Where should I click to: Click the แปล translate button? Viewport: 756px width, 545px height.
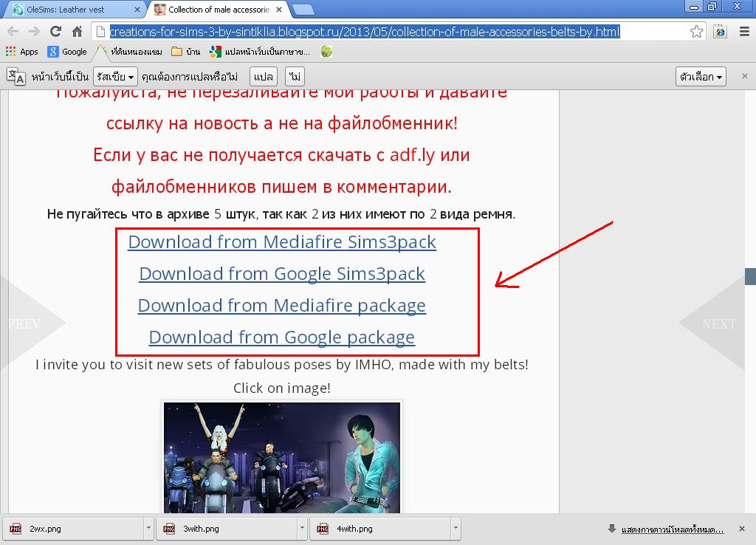[x=264, y=76]
